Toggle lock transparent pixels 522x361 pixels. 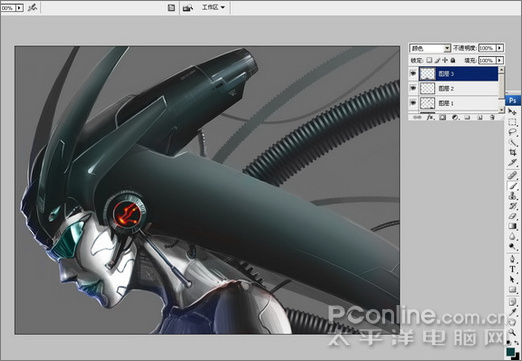[429, 60]
